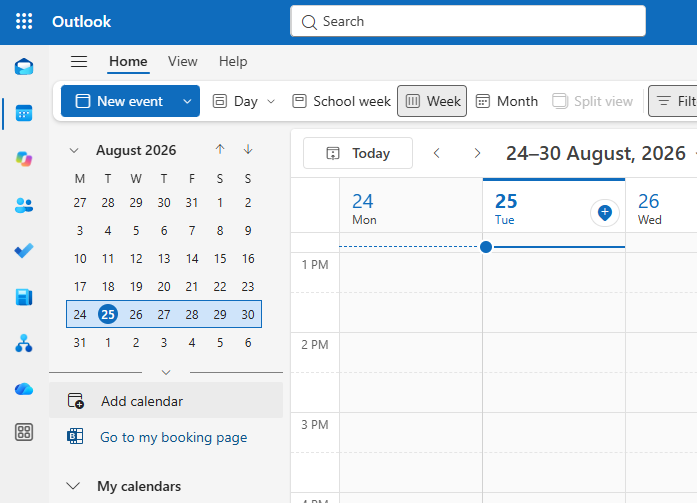The width and height of the screenshot is (697, 503).
Task: Click the Add calendar icon
Action: 76,401
